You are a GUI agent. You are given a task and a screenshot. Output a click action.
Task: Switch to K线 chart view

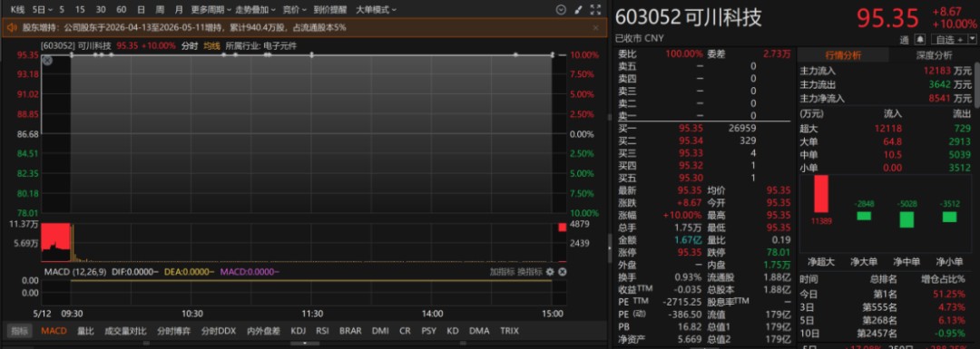coord(17,10)
